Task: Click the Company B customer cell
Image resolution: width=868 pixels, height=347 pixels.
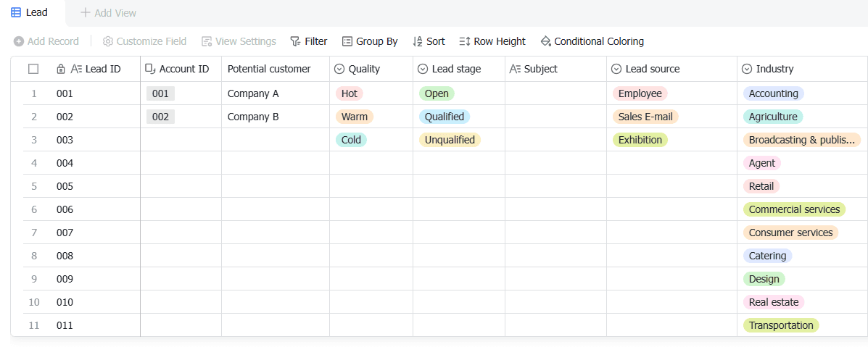Action: [253, 117]
